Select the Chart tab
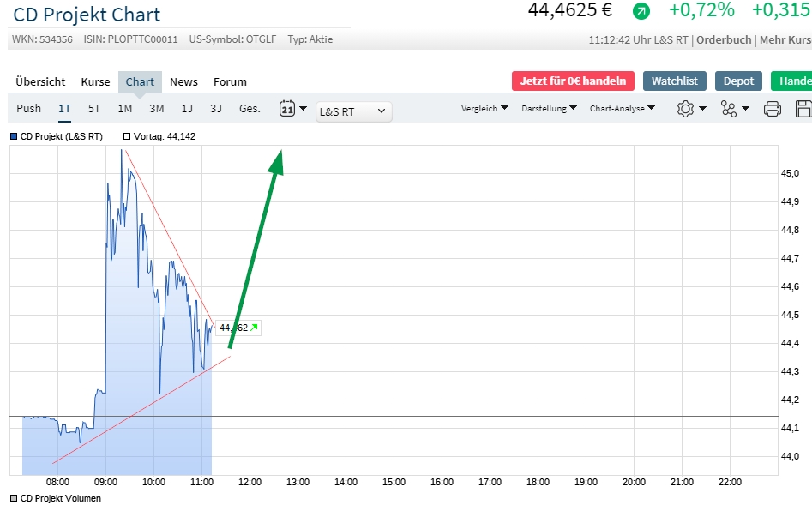Viewport: 812px width, 505px height. 140,81
